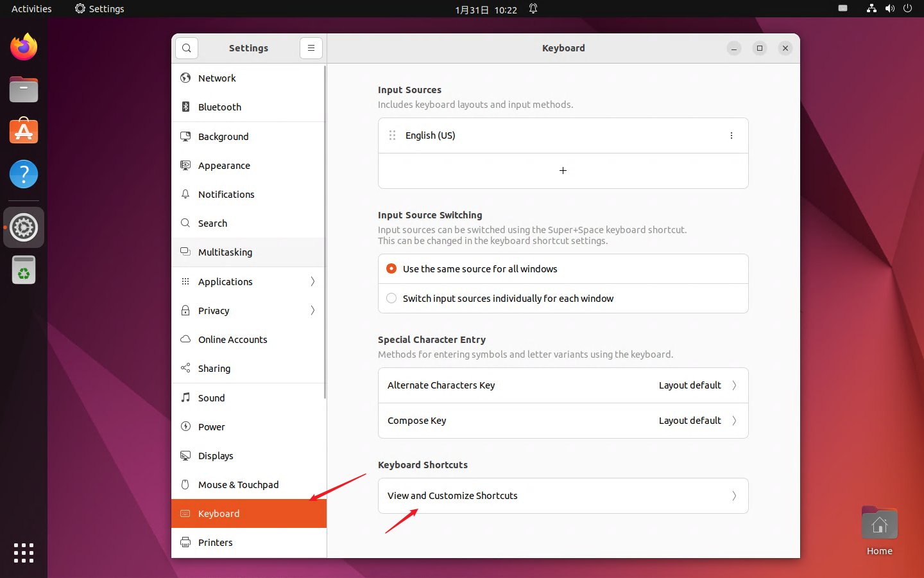Click Alternate Characters Key row label
Image resolution: width=924 pixels, height=578 pixels.
[x=441, y=385]
